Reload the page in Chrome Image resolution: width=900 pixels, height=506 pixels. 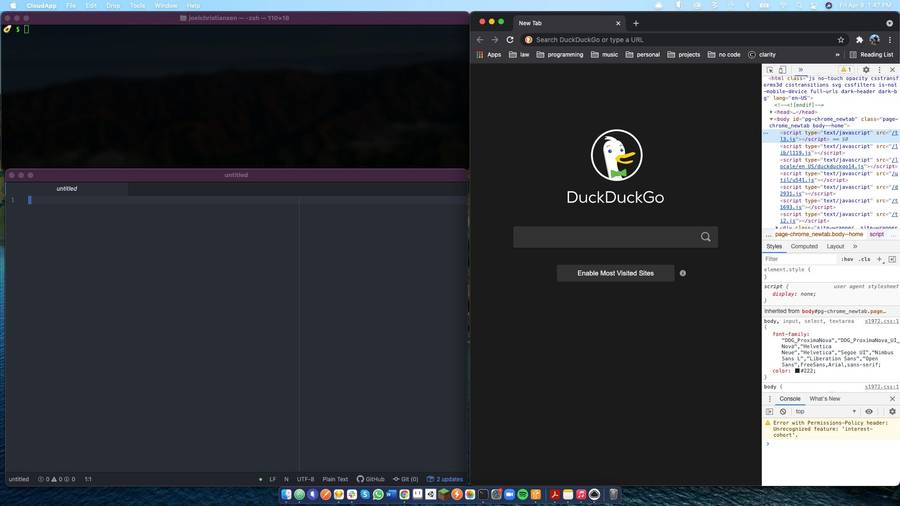(510, 40)
